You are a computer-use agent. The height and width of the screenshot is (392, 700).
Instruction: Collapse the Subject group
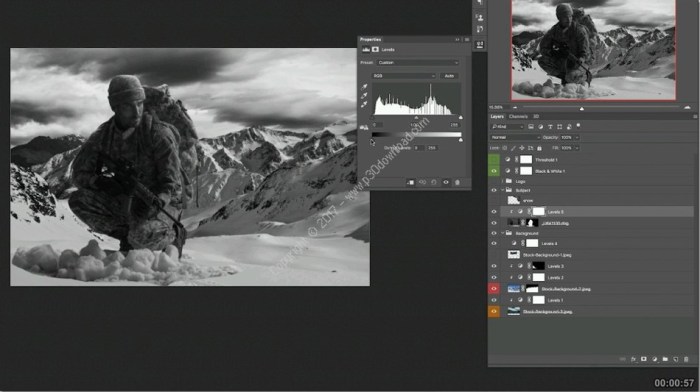coord(502,190)
